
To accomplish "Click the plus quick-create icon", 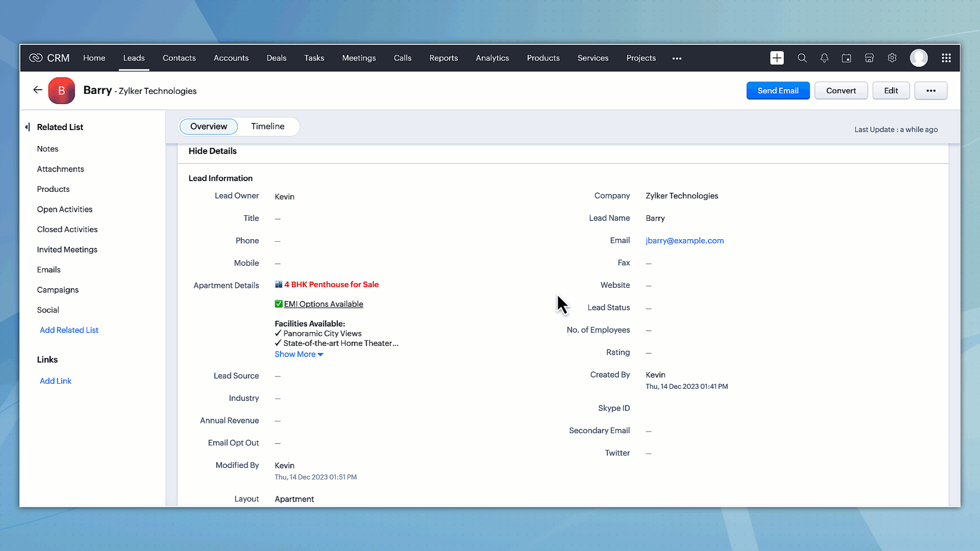I will click(x=777, y=58).
